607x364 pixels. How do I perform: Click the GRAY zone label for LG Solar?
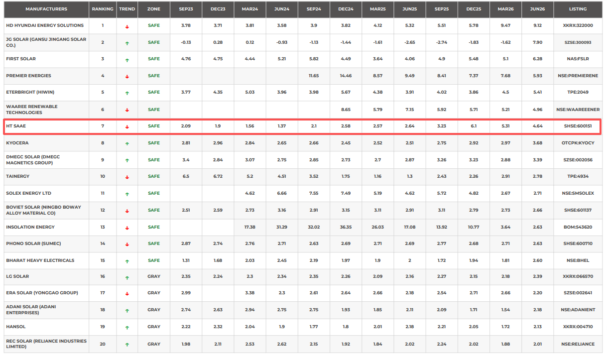pos(154,276)
